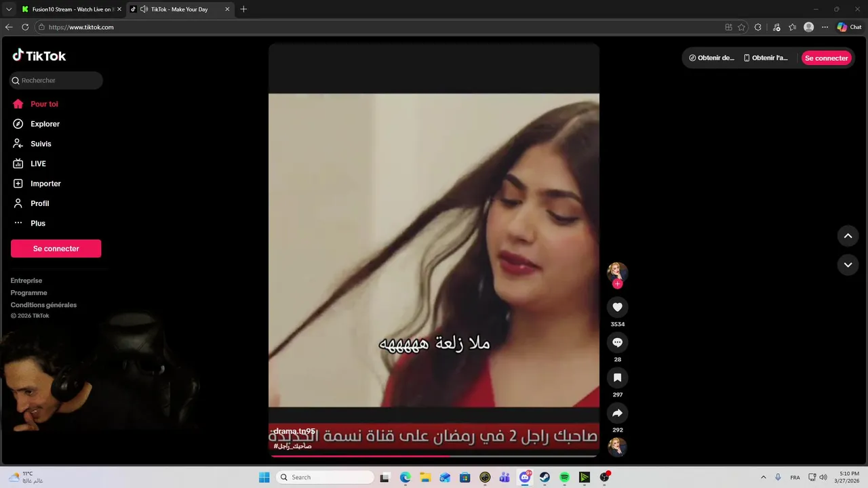Viewport: 868px width, 488px height.
Task: Click the Obtenir l'a... app button
Action: 766,58
